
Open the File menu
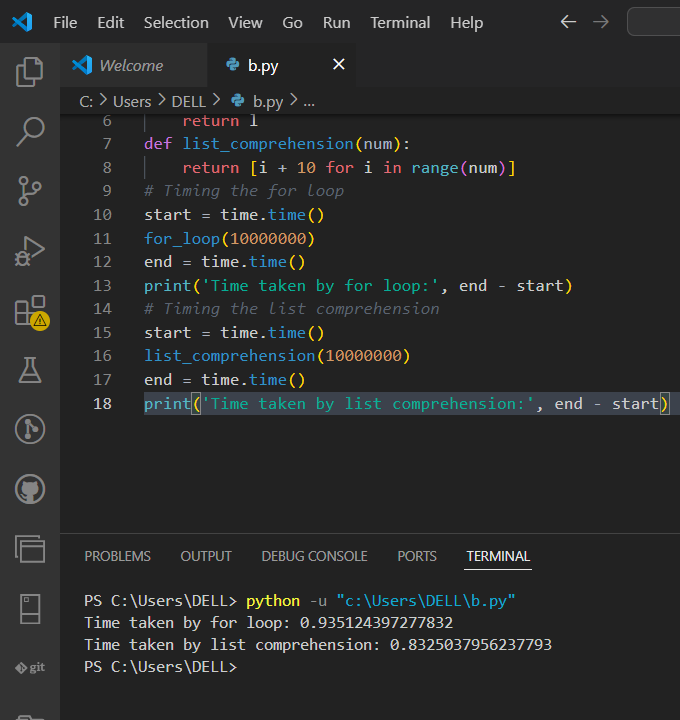click(x=65, y=22)
